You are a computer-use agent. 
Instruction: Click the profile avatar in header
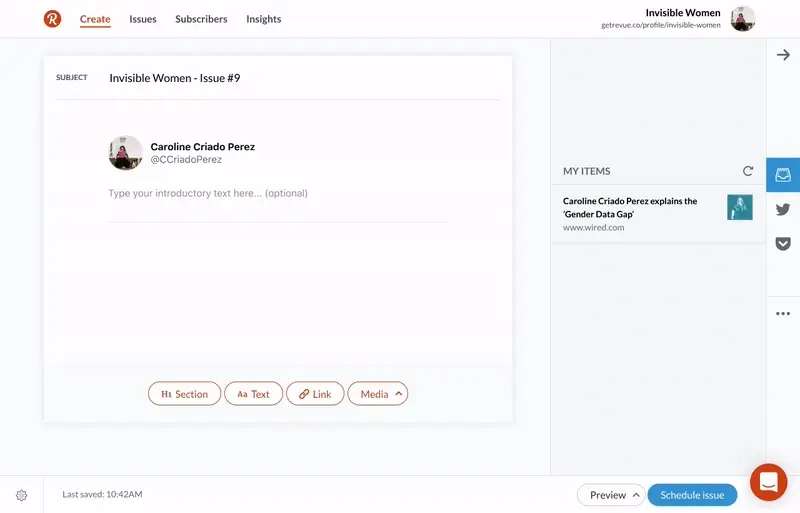coord(743,19)
